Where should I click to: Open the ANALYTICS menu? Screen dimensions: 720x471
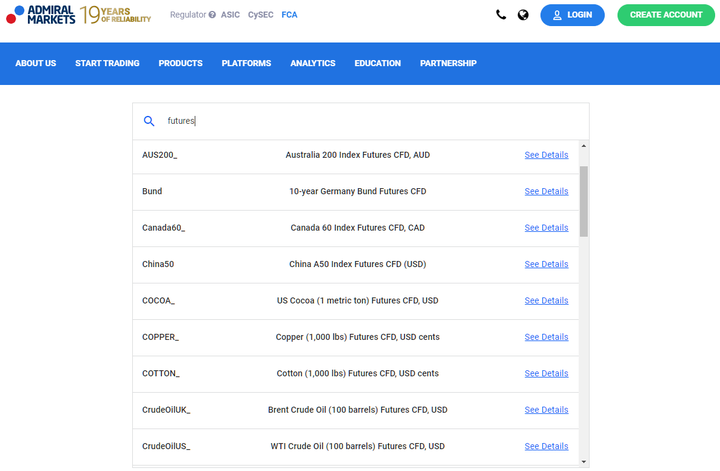313,63
